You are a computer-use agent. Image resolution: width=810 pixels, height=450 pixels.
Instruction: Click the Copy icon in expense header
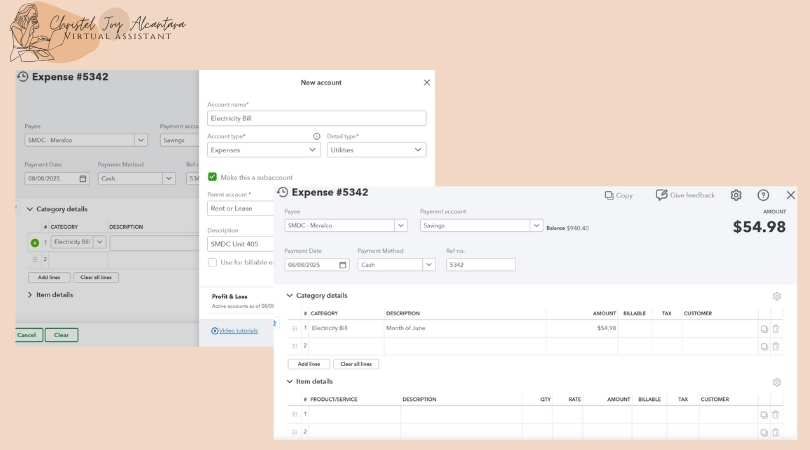pyautogui.click(x=609, y=195)
